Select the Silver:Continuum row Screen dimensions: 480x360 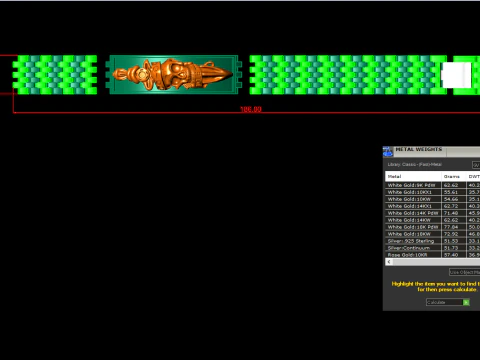point(433,248)
